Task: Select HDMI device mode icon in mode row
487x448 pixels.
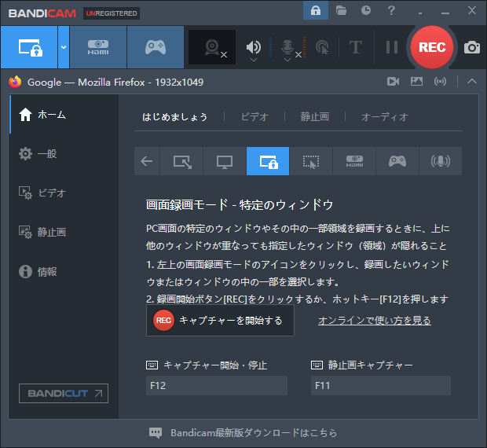Action: 354,161
